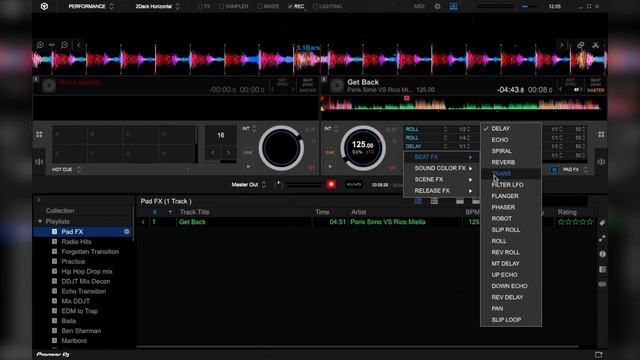Expand the SCENE FX submenu
640x360 pixels.
coord(442,180)
